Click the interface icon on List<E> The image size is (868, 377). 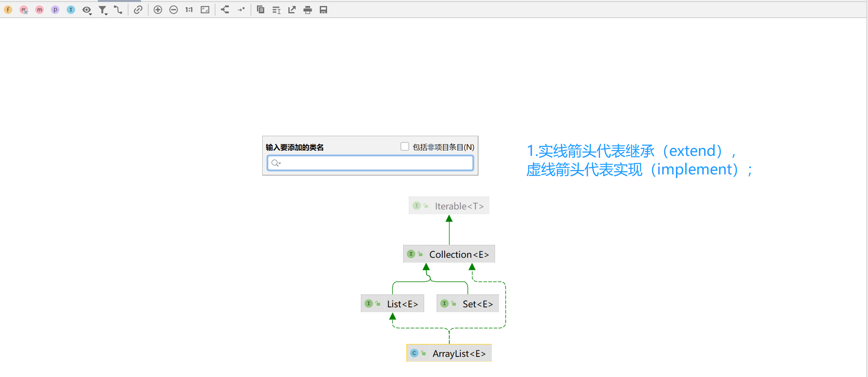click(369, 304)
